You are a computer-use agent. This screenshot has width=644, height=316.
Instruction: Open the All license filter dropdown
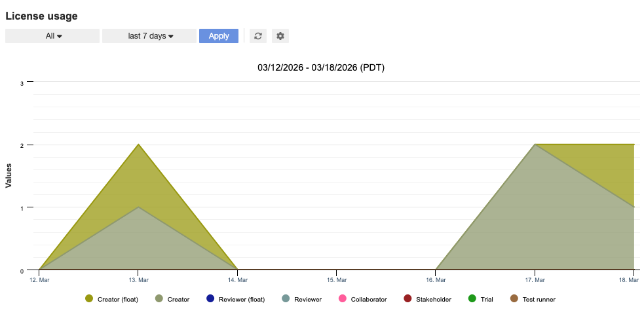52,36
